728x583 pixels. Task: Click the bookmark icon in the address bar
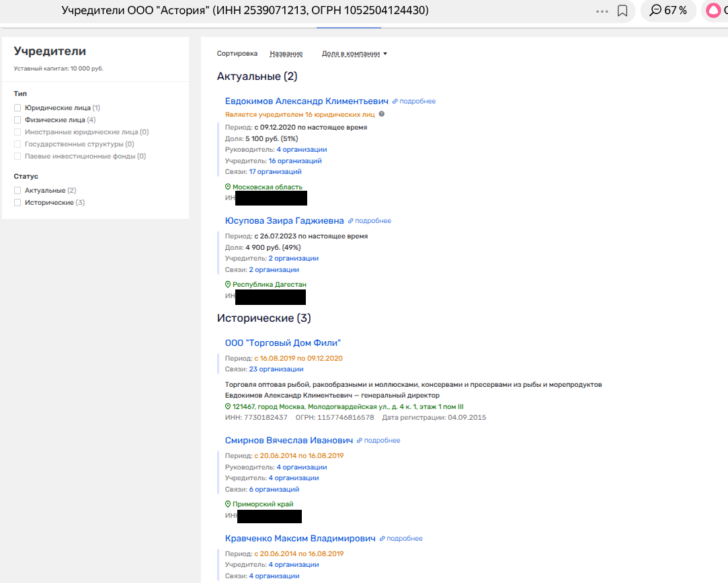coord(622,11)
